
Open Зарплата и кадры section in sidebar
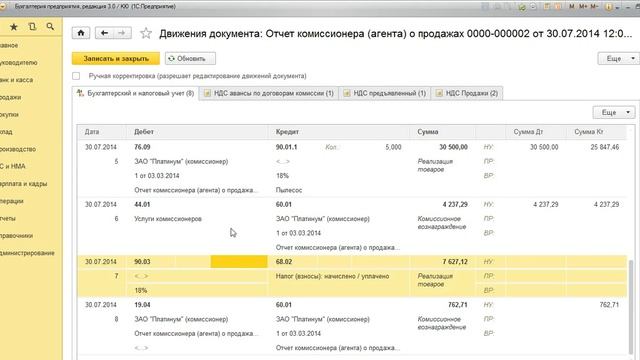[24, 184]
